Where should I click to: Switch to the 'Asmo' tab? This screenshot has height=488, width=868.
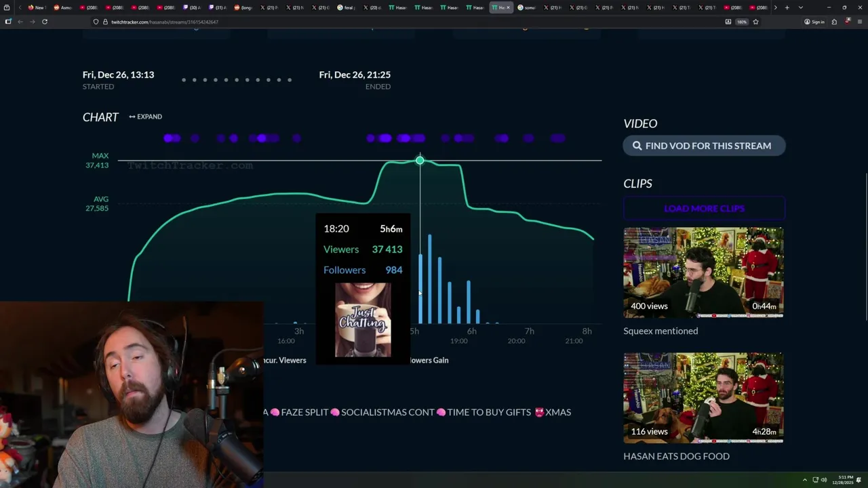[62, 7]
